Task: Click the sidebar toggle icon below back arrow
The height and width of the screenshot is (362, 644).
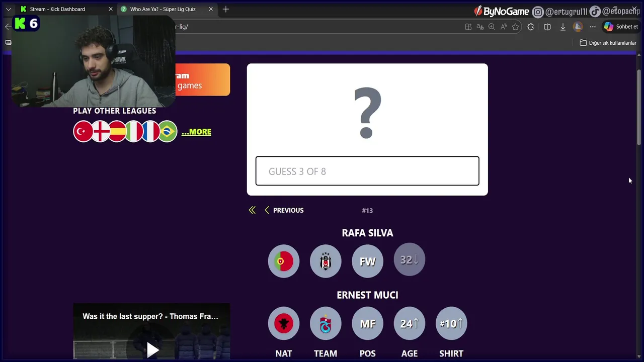Action: 8,43
